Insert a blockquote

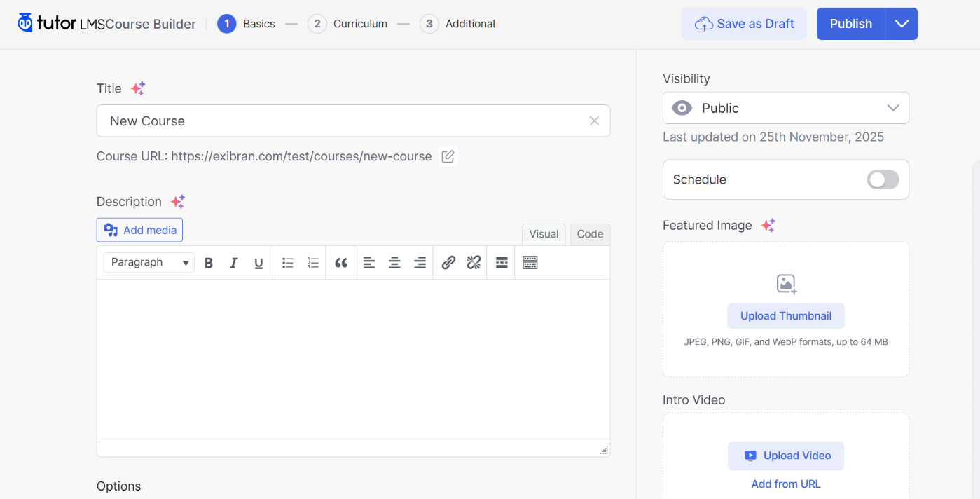click(x=340, y=262)
